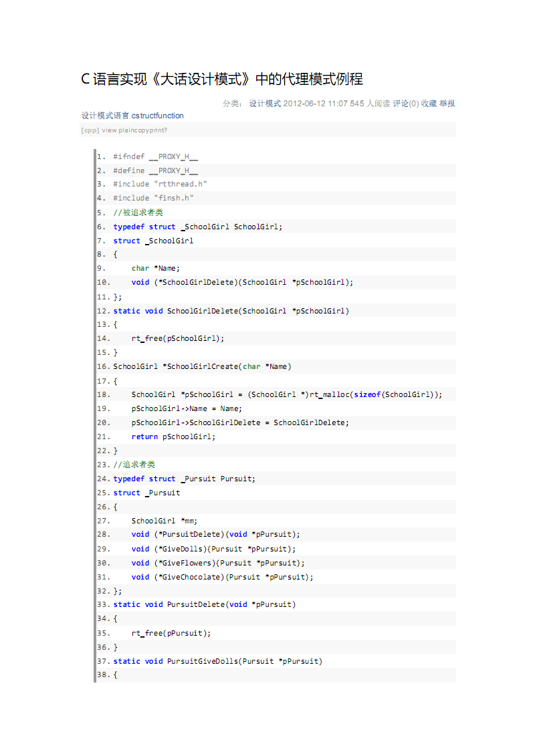
Task: Open the 设计模式语言 tag link
Action: coord(105,116)
